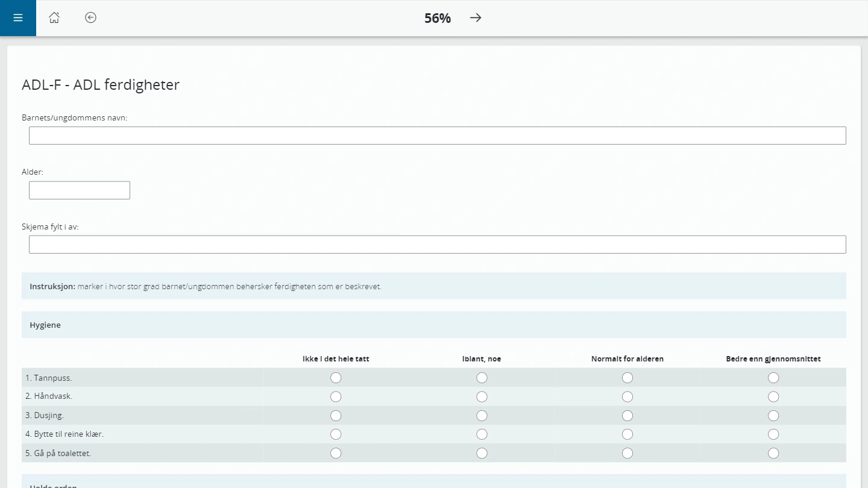Choose Iblant, noe for Gå på toalettet
Image resolution: width=868 pixels, height=488 pixels.
482,453
